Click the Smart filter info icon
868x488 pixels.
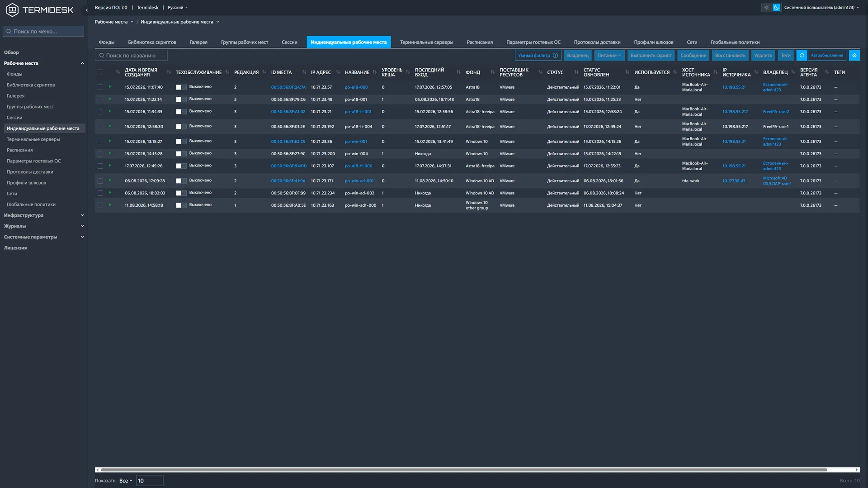[x=555, y=56]
